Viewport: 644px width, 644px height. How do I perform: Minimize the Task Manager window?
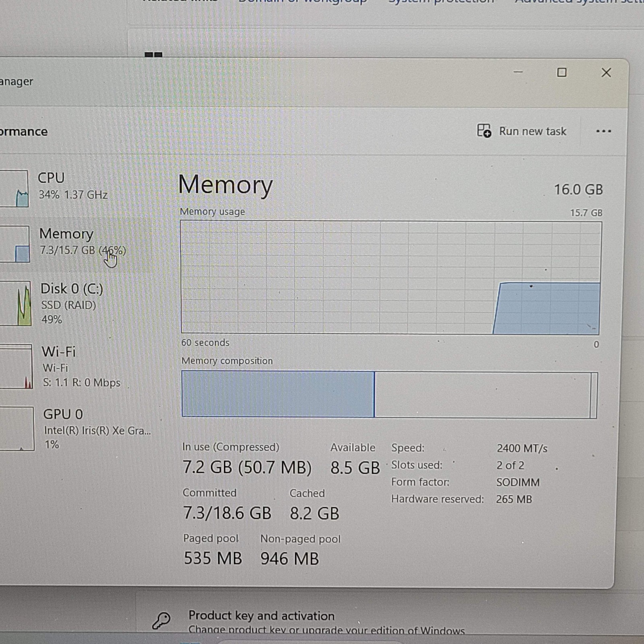point(518,72)
